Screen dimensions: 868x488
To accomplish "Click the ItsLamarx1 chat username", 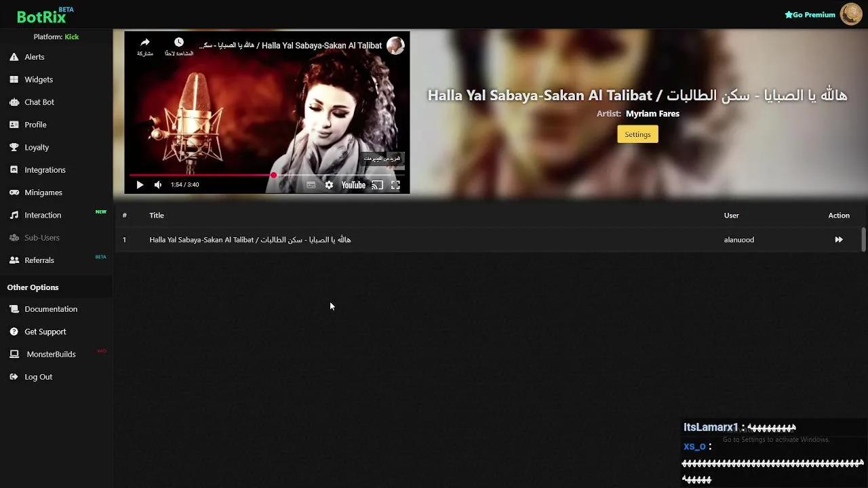I will click(711, 428).
